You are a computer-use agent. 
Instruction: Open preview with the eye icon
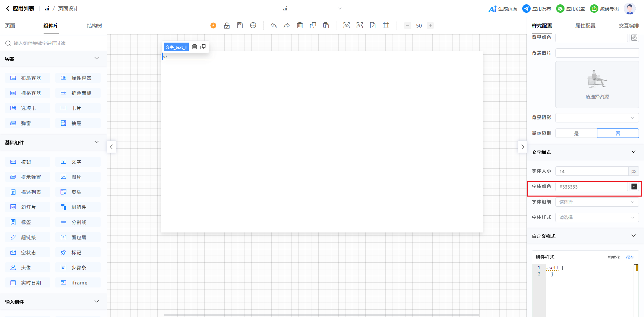(x=346, y=25)
